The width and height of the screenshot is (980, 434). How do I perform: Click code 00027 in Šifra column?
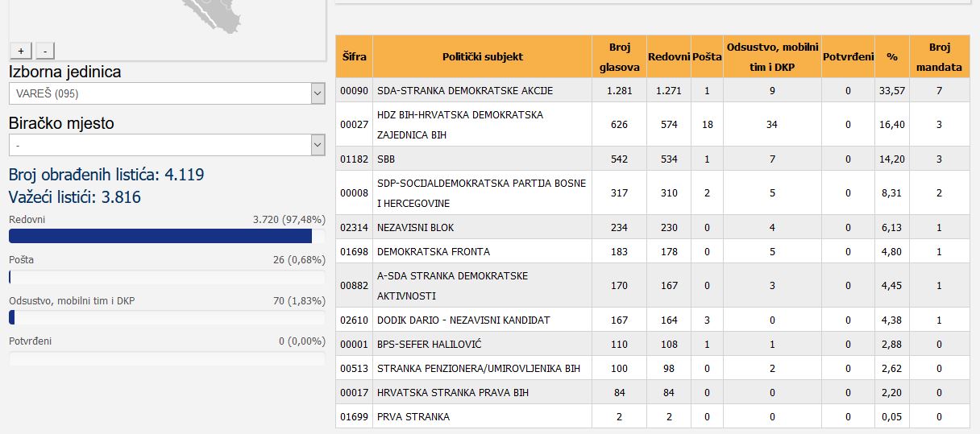coord(354,125)
